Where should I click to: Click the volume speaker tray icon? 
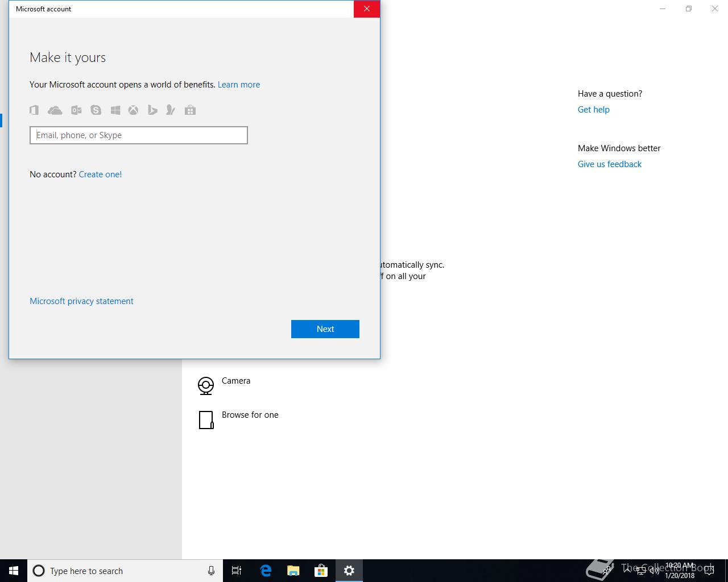pyautogui.click(x=655, y=571)
